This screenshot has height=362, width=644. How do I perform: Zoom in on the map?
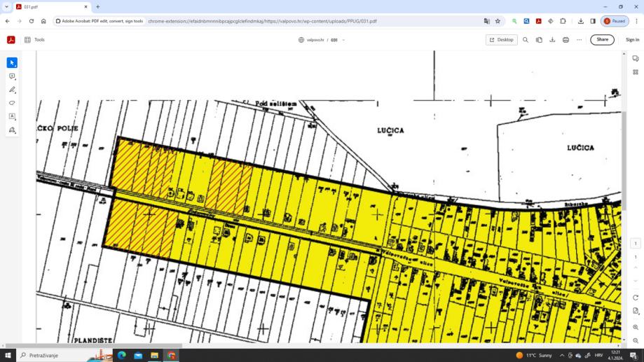point(636,327)
